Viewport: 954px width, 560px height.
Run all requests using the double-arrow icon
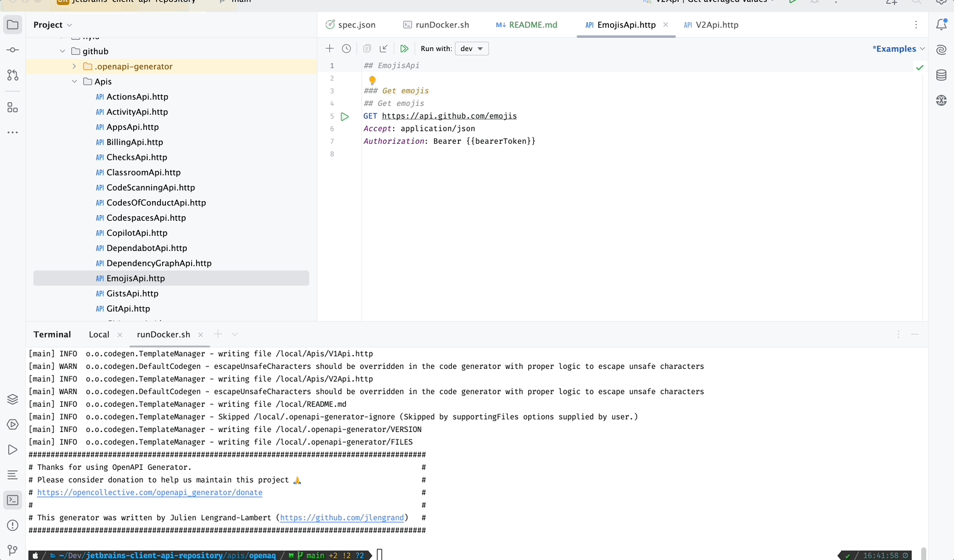click(404, 48)
